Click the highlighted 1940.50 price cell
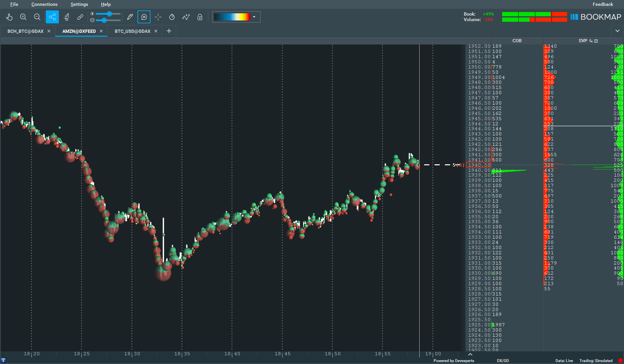The image size is (624, 364). click(x=478, y=165)
